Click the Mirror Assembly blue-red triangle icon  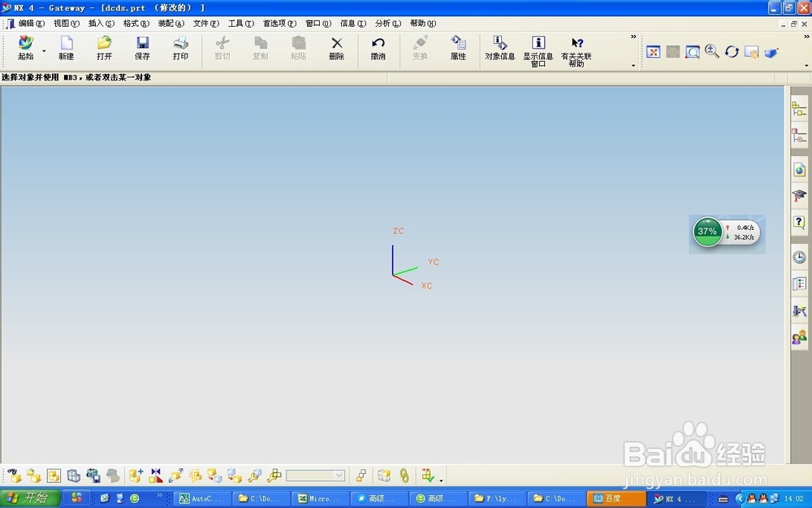coord(156,475)
